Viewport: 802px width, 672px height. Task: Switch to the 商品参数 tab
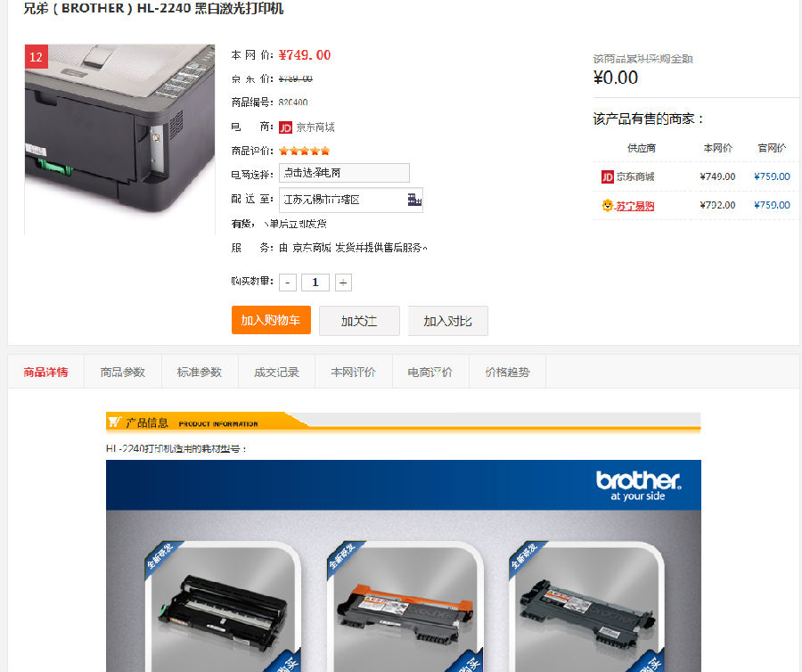[123, 372]
